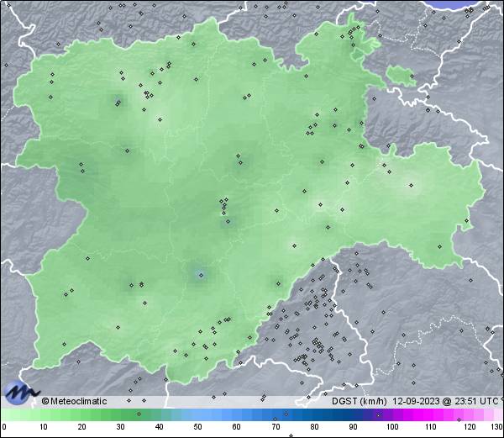Click the ©Meteoclimatic copyright text
The image size is (504, 438).
(x=74, y=401)
